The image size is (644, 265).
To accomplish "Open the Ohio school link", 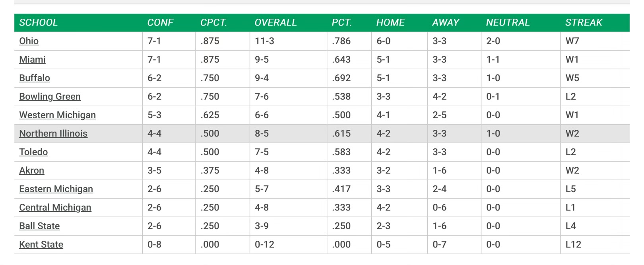I will tap(29, 41).
